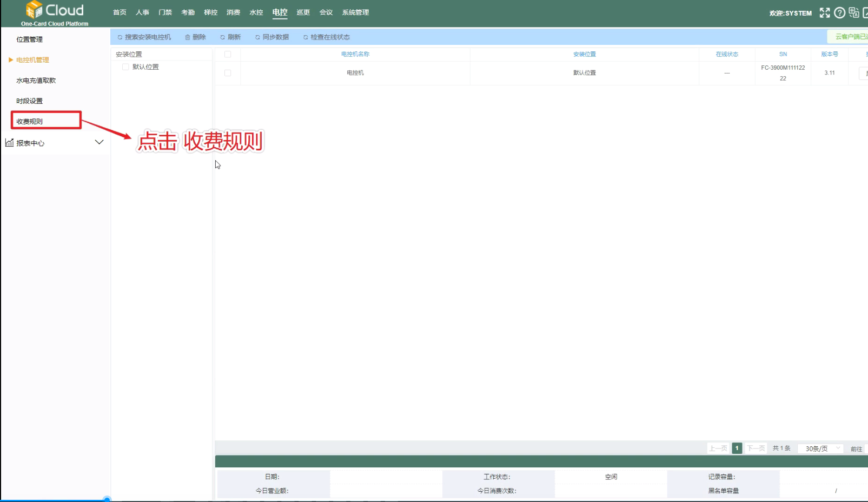
Task: Open the 考勤 menu
Action: (188, 12)
